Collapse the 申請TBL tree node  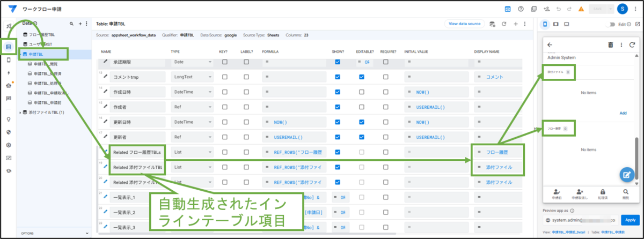20,54
